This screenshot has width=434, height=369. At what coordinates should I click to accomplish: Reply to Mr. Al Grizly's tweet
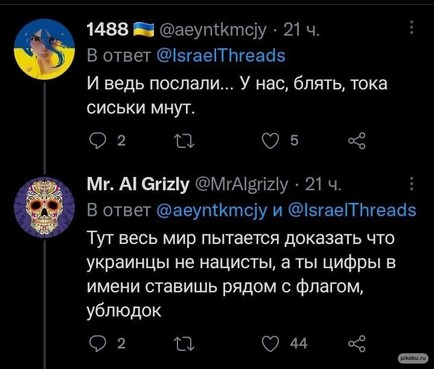click(x=97, y=344)
